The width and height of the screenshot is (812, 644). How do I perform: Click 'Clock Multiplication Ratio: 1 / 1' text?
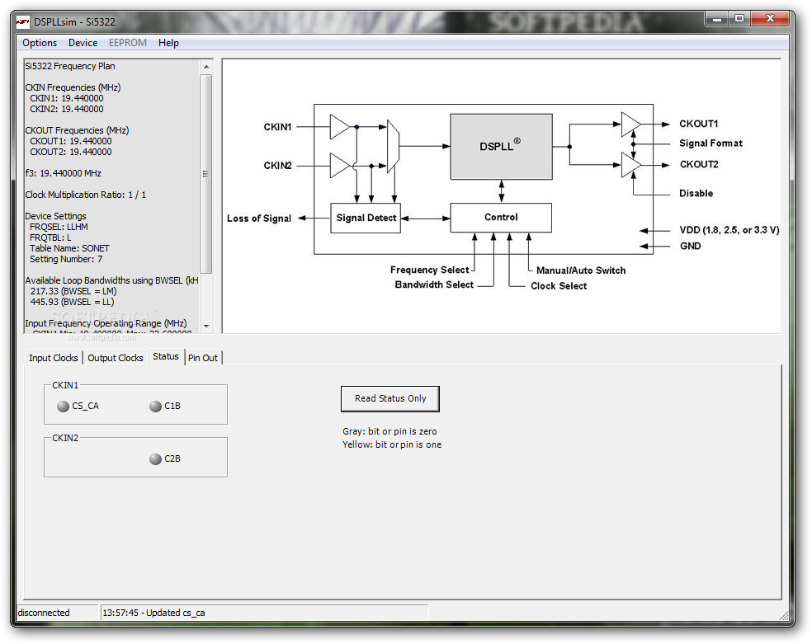[x=86, y=195]
